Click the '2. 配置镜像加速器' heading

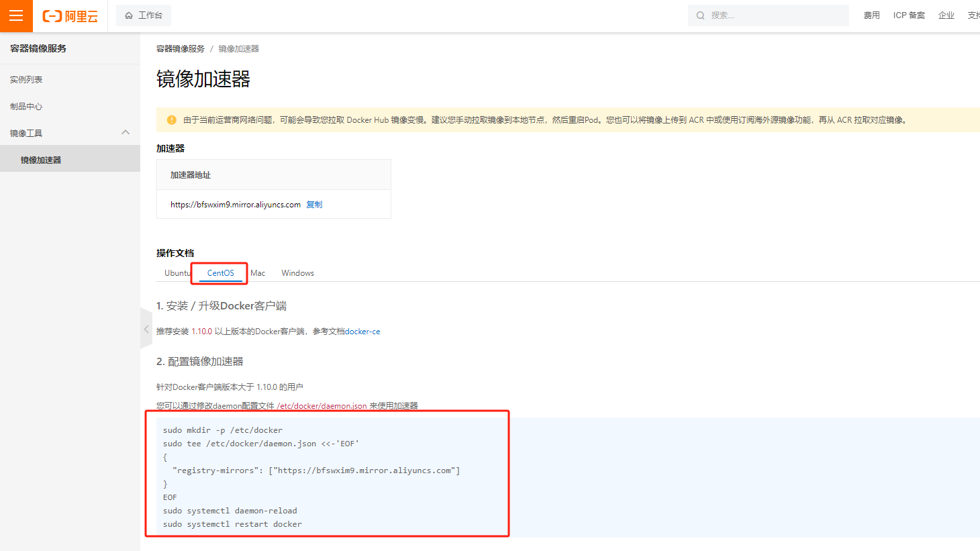(200, 362)
